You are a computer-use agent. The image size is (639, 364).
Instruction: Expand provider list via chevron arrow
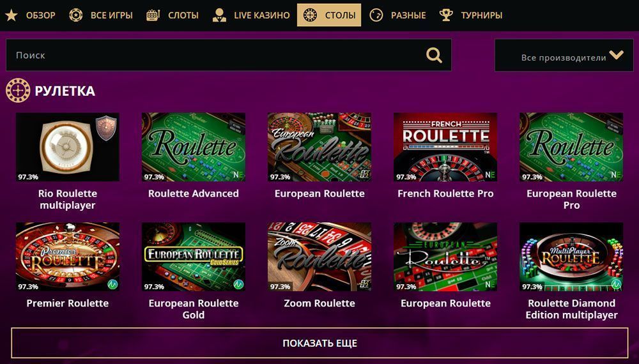pos(616,54)
